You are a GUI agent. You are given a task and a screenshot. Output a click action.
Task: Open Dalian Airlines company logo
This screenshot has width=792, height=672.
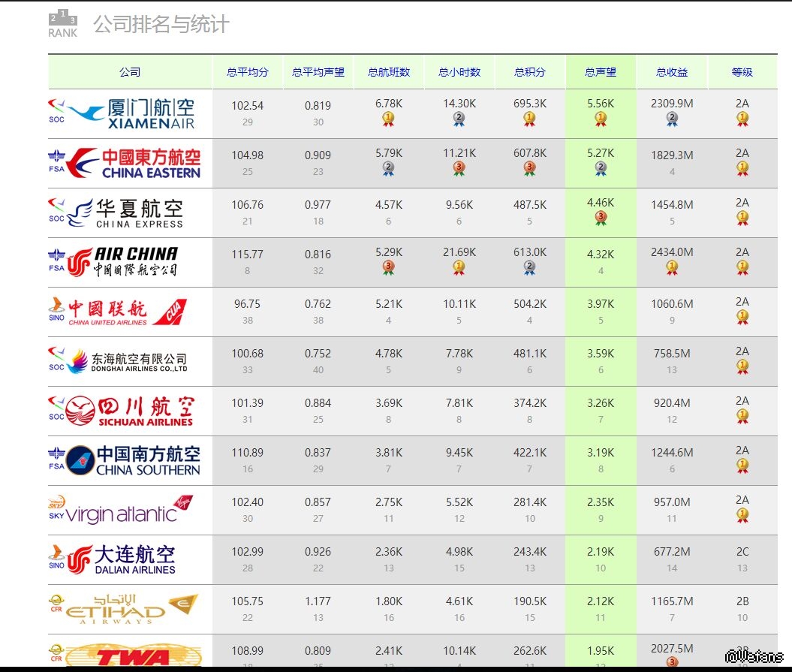(x=121, y=559)
